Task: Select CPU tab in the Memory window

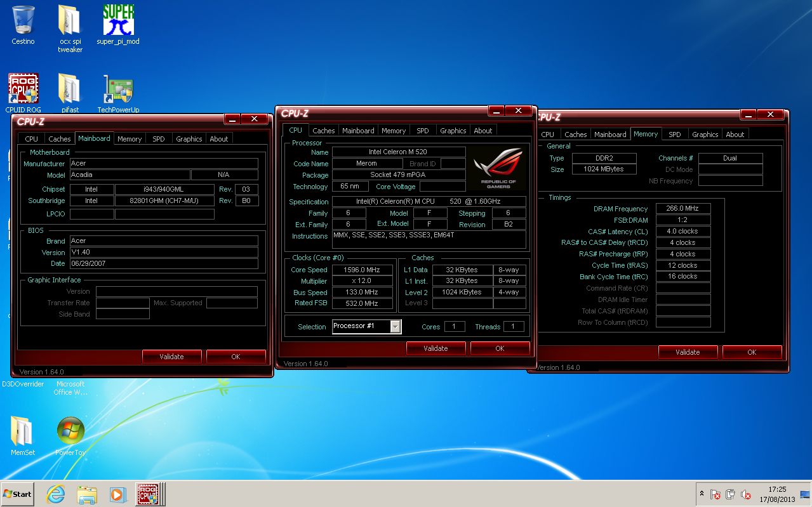Action: point(548,135)
